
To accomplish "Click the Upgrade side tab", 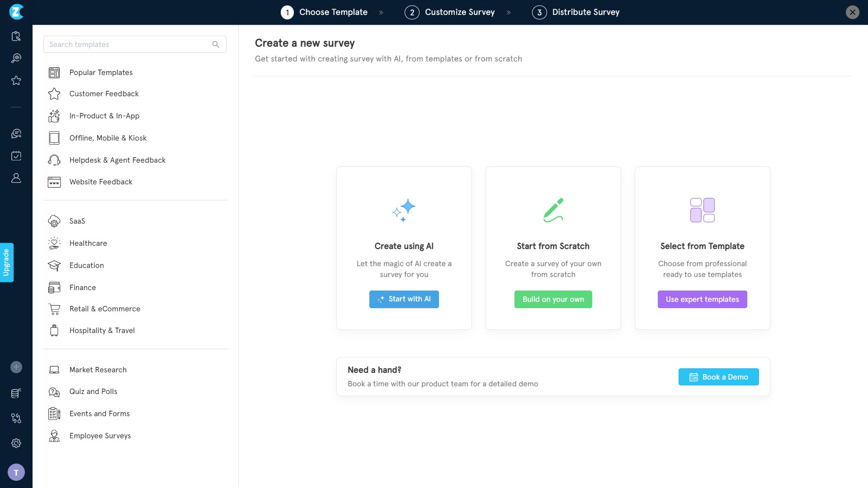I will pyautogui.click(x=6, y=263).
